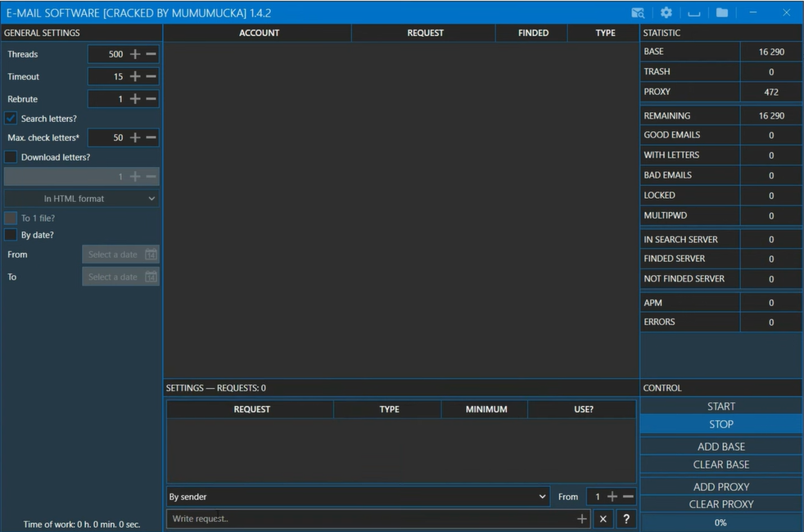Tick the By date checkbox

pos(11,235)
